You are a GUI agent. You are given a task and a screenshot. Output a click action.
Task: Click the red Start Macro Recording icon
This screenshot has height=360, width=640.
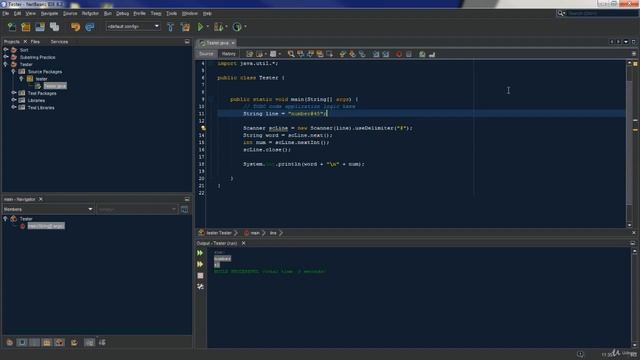pos(399,54)
